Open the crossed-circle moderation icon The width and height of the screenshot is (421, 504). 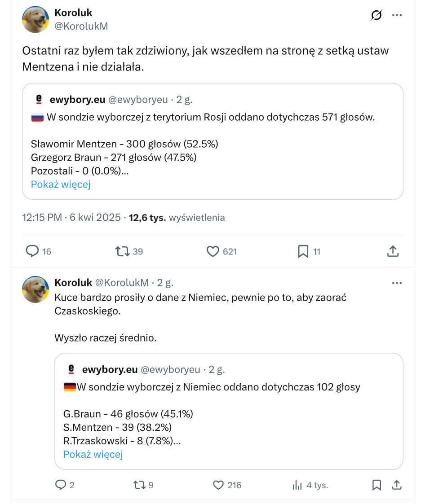coord(376,15)
